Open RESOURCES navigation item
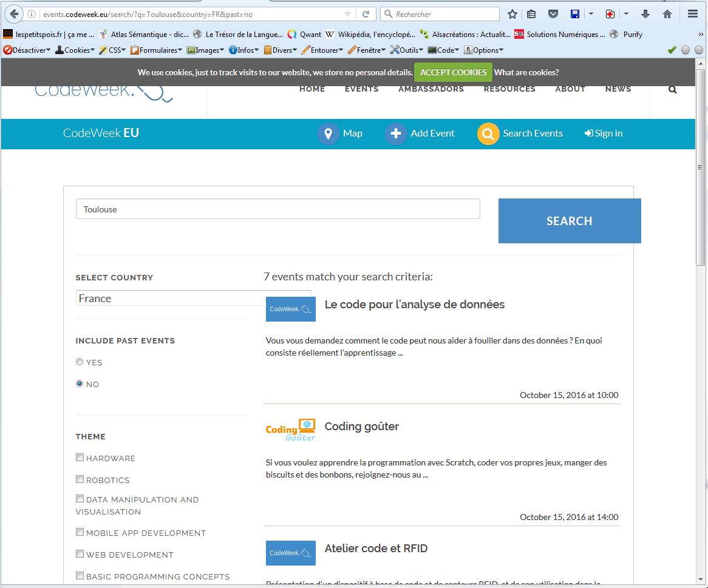Viewport: 708px width, 588px height. point(509,89)
